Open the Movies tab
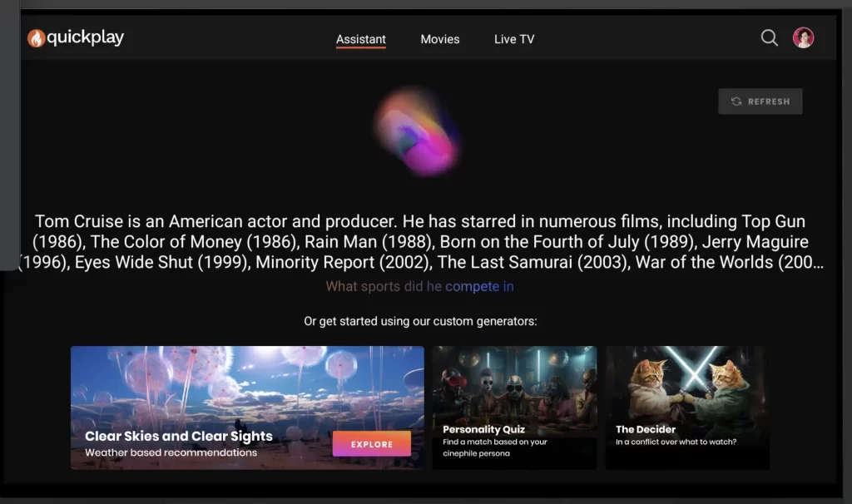Image resolution: width=852 pixels, height=504 pixels. (x=440, y=39)
